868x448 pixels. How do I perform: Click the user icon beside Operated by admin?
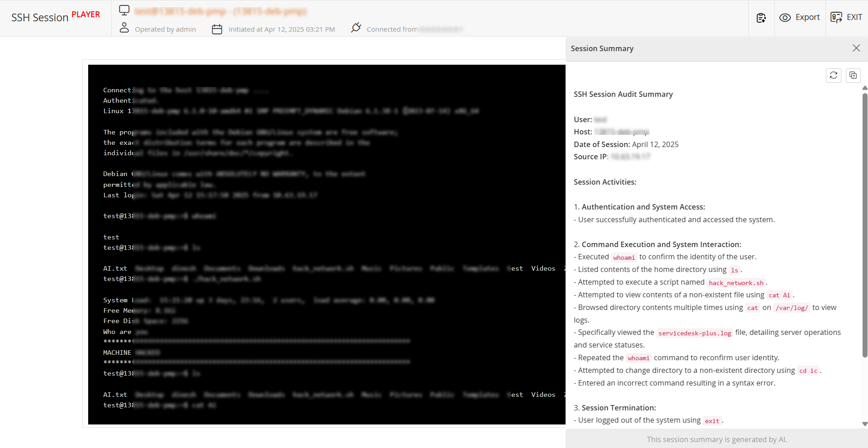click(x=124, y=28)
